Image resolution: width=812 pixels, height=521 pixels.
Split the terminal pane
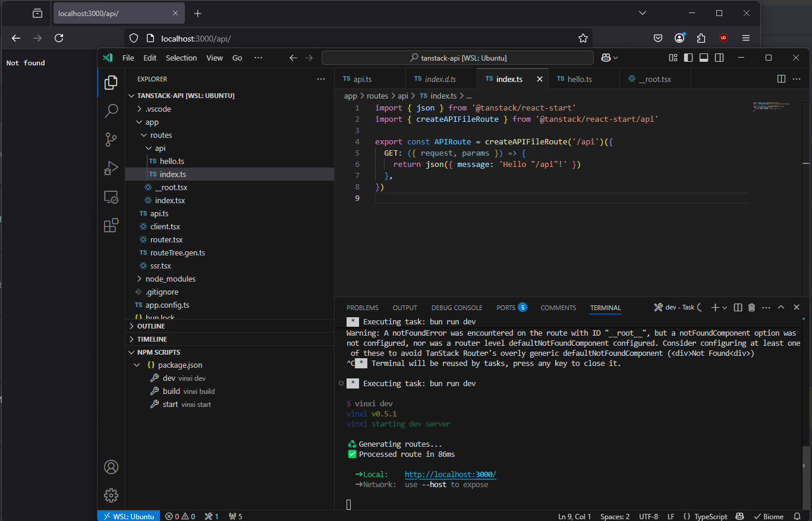(738, 307)
